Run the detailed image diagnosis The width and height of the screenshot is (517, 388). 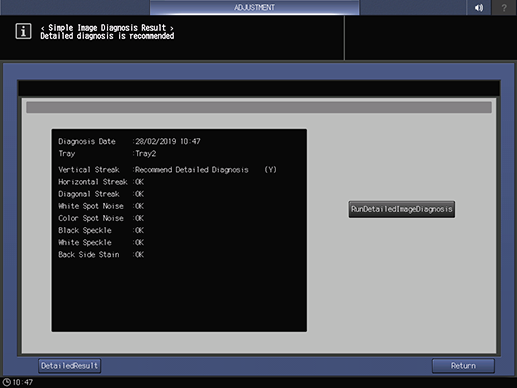402,209
